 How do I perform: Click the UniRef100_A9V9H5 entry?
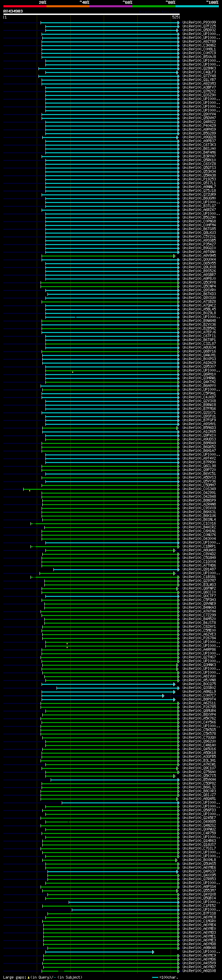click(x=199, y=256)
